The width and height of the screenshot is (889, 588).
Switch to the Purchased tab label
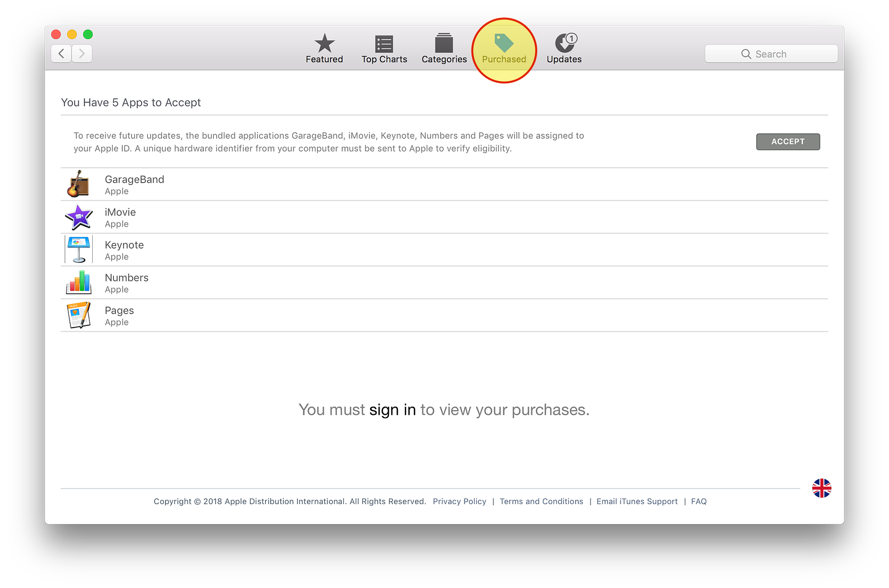pos(504,59)
